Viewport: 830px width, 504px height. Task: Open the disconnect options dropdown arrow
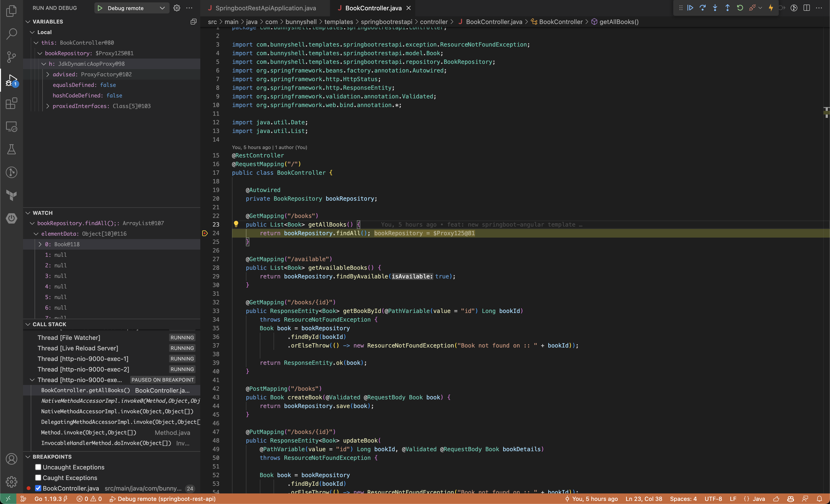tap(760, 8)
